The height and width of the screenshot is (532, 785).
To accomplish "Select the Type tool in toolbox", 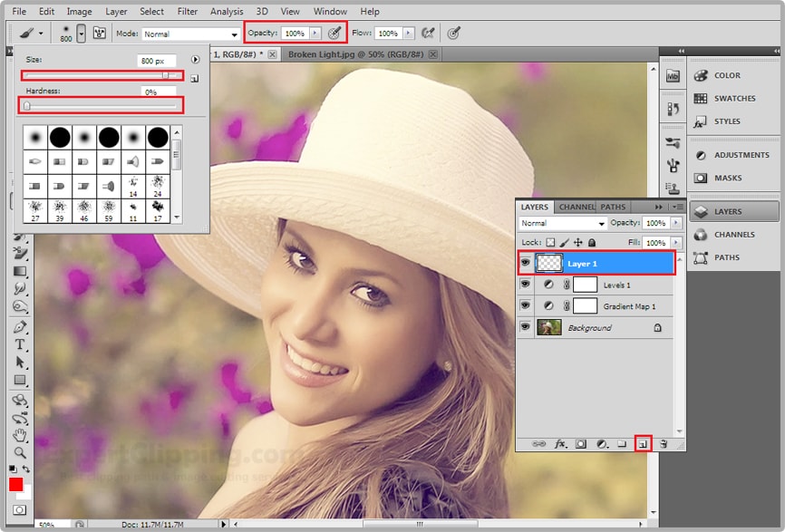I will [x=20, y=344].
